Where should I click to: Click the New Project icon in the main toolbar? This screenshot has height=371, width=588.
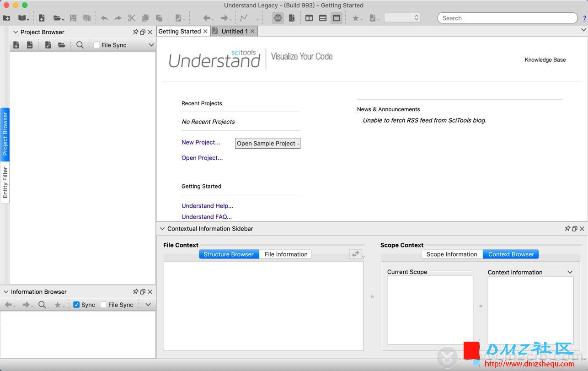(x=6, y=18)
